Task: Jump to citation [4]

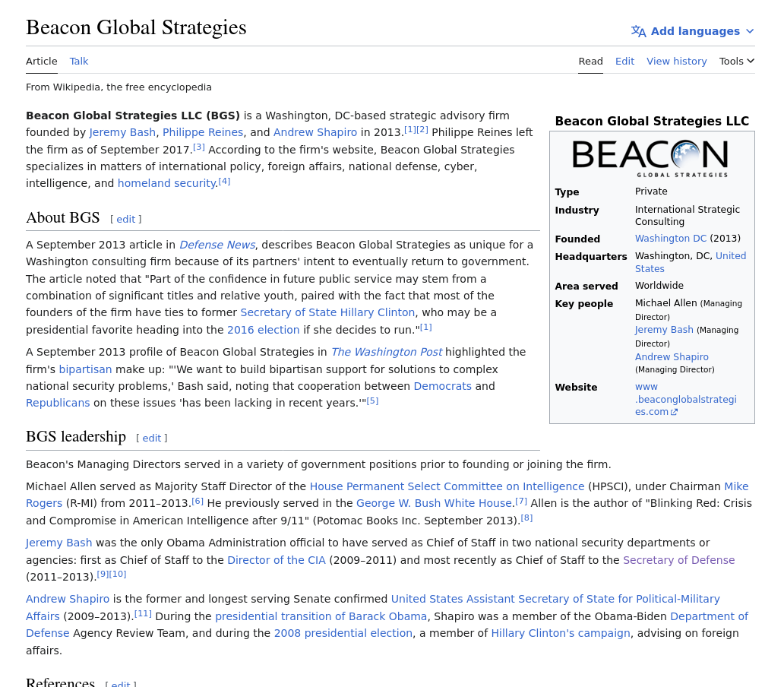Action: 225,181
